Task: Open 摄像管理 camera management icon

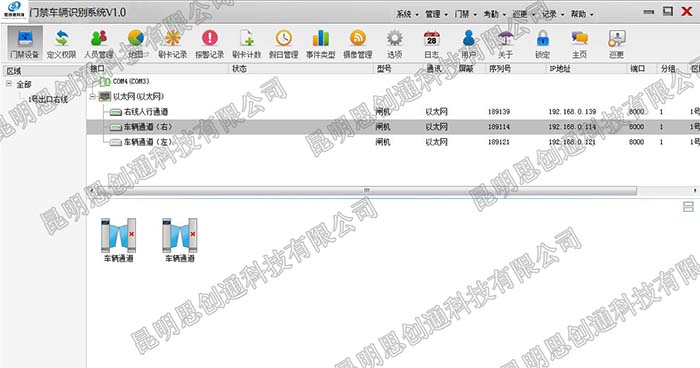Action: tap(358, 43)
